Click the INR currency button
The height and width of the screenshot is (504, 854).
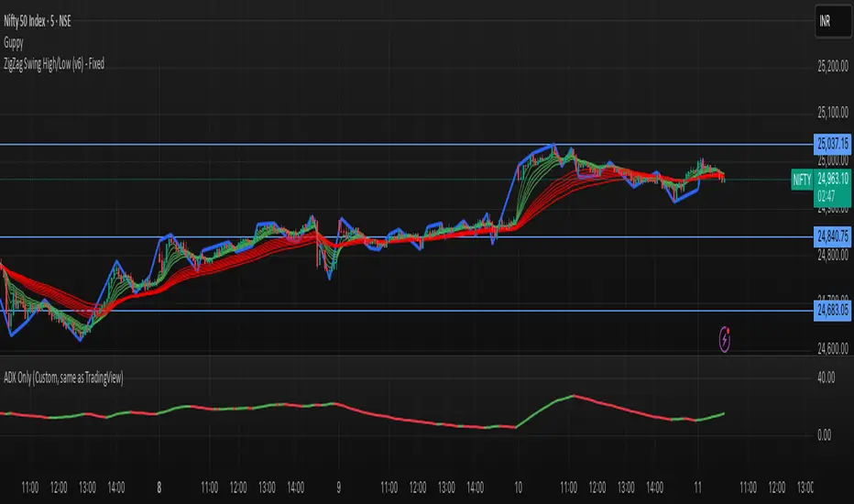833,21
